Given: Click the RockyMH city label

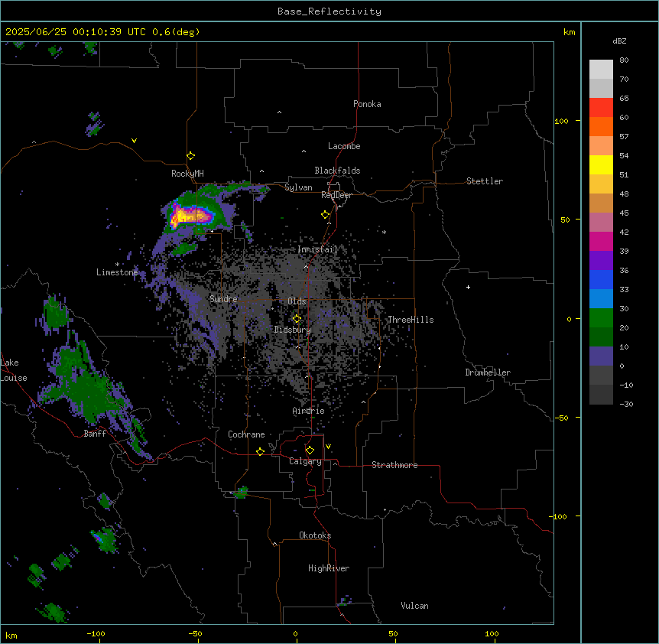Looking at the screenshot, I should click(x=187, y=174).
